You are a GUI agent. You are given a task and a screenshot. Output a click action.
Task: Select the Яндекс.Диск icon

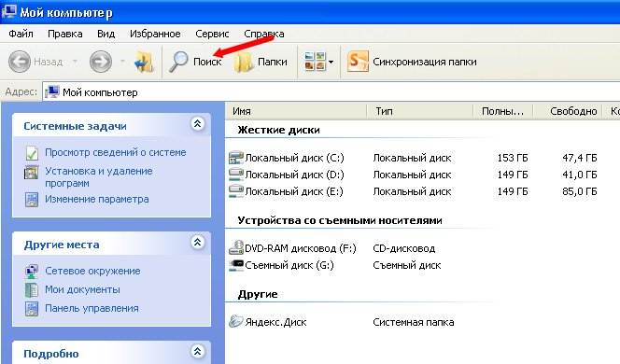click(x=236, y=321)
